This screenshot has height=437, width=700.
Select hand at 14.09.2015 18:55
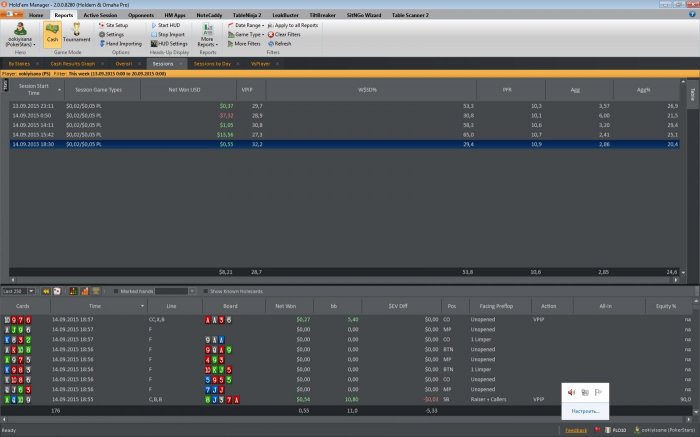coord(346,400)
